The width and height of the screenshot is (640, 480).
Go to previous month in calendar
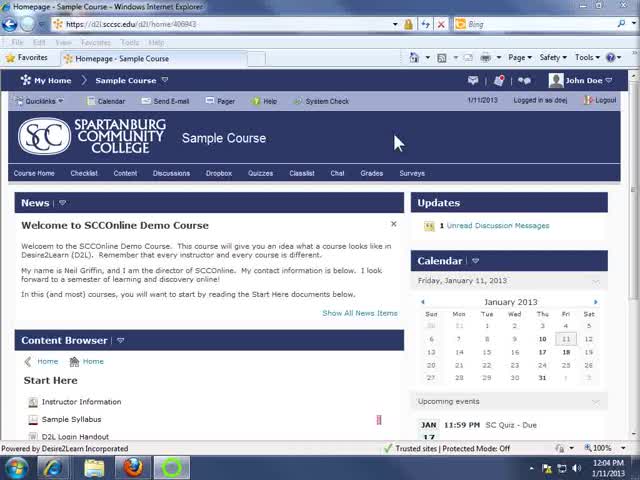click(423, 302)
